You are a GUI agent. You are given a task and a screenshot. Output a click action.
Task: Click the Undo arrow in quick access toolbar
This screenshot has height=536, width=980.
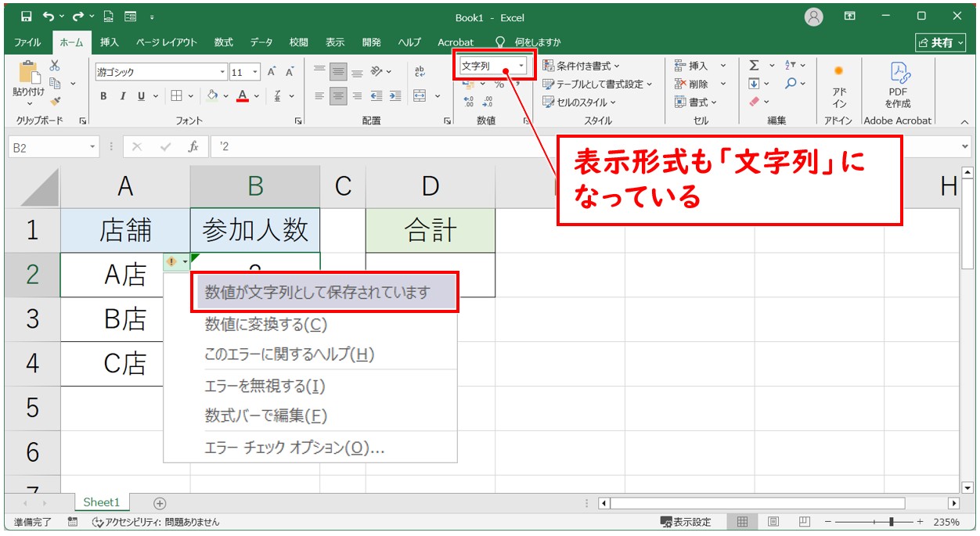point(49,16)
